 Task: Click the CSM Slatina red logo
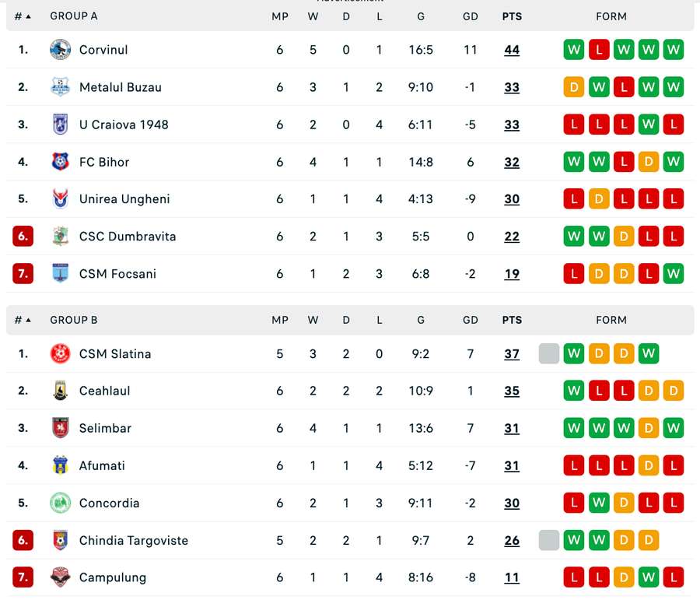coord(60,354)
